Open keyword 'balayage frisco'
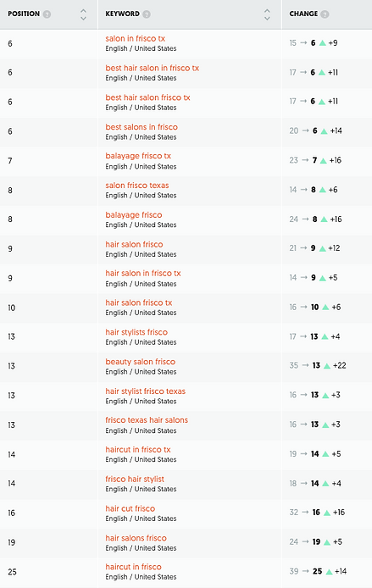The width and height of the screenshot is (372, 588). tap(134, 215)
